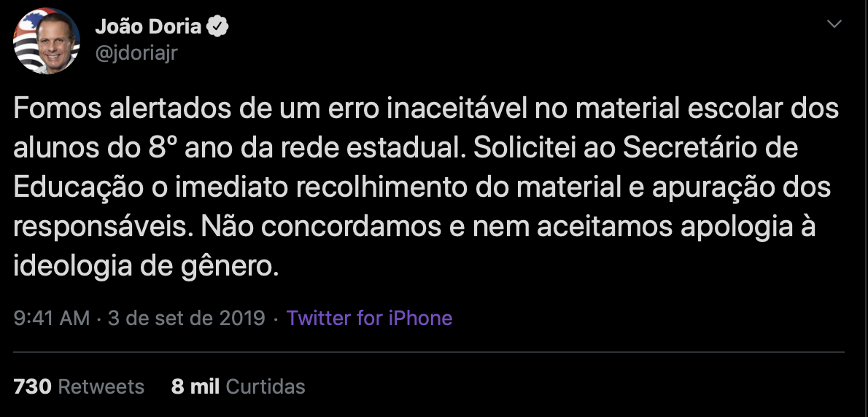Click the verified badge beside João Doria

pyautogui.click(x=219, y=28)
